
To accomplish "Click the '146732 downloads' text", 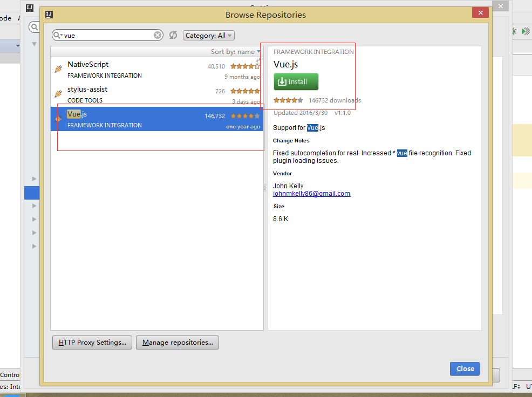I will 335,100.
